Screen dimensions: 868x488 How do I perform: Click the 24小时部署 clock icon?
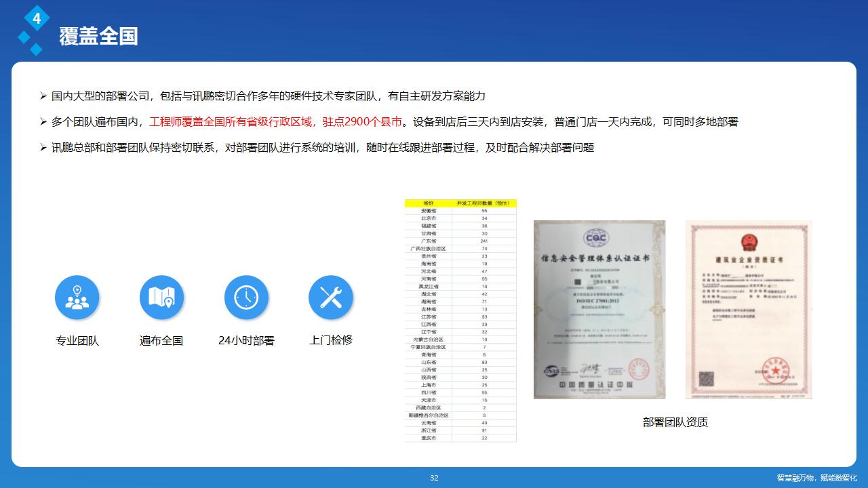click(246, 298)
